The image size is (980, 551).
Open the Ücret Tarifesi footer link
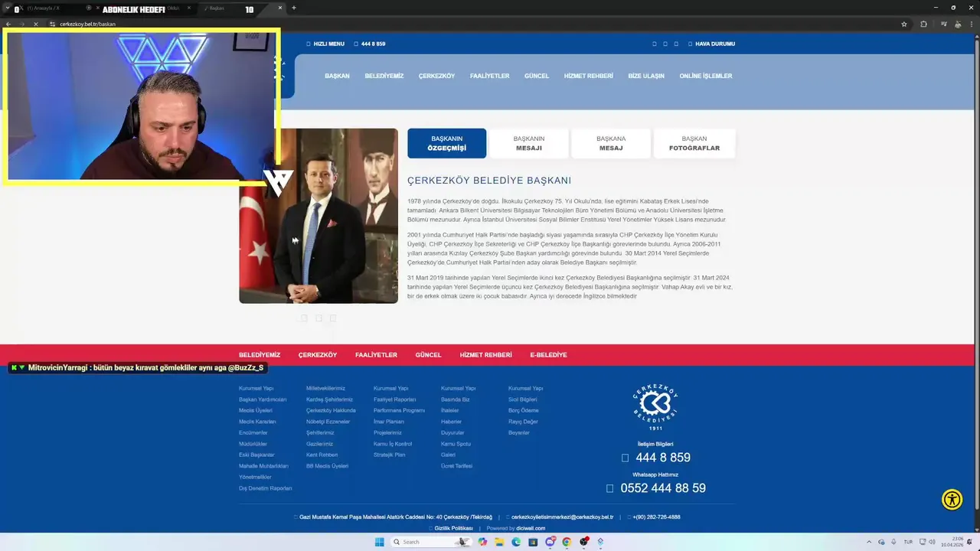click(456, 466)
